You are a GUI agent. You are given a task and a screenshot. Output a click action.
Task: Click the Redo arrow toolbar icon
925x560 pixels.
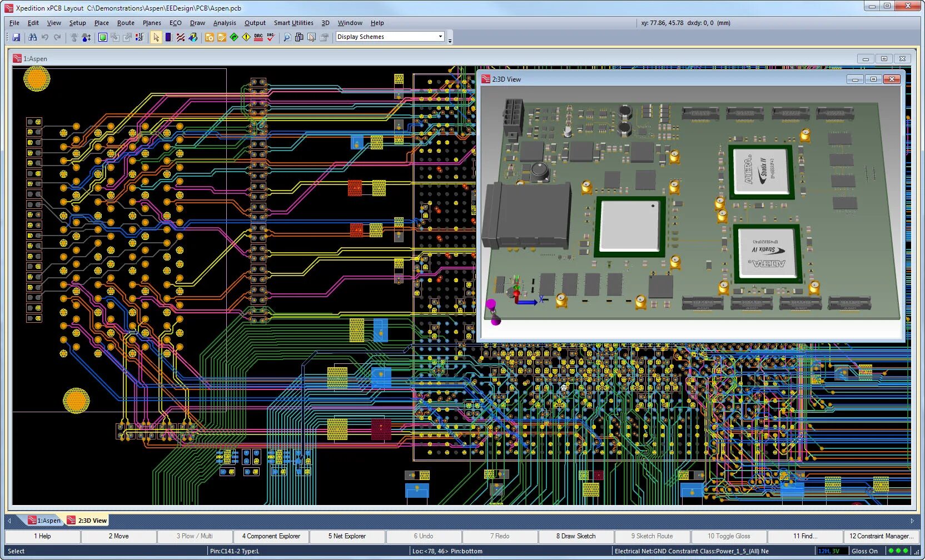[57, 37]
